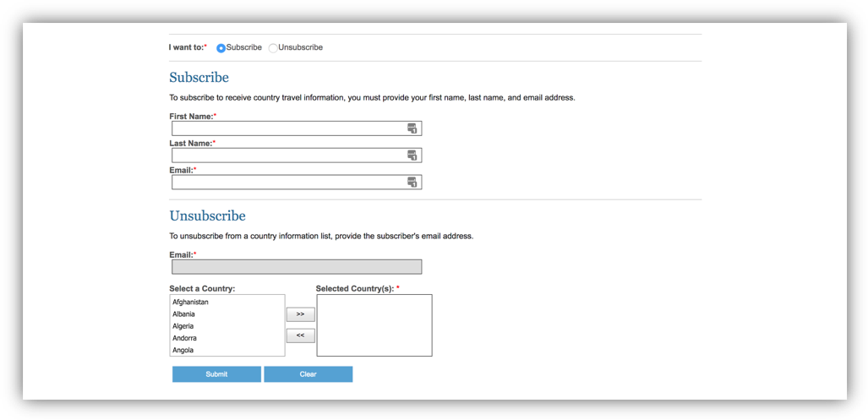Viewport: 868px width, 420px height.
Task: Add country with the >> button
Action: pyautogui.click(x=301, y=314)
